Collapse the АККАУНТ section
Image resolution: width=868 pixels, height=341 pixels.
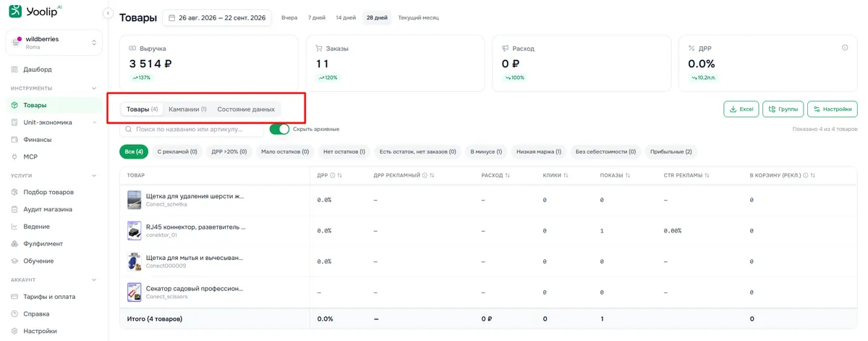tap(94, 279)
